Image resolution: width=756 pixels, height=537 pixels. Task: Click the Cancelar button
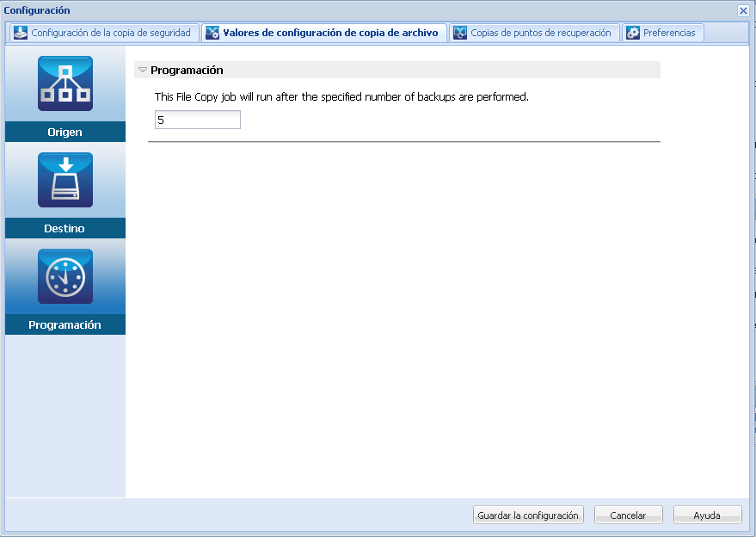[629, 514]
